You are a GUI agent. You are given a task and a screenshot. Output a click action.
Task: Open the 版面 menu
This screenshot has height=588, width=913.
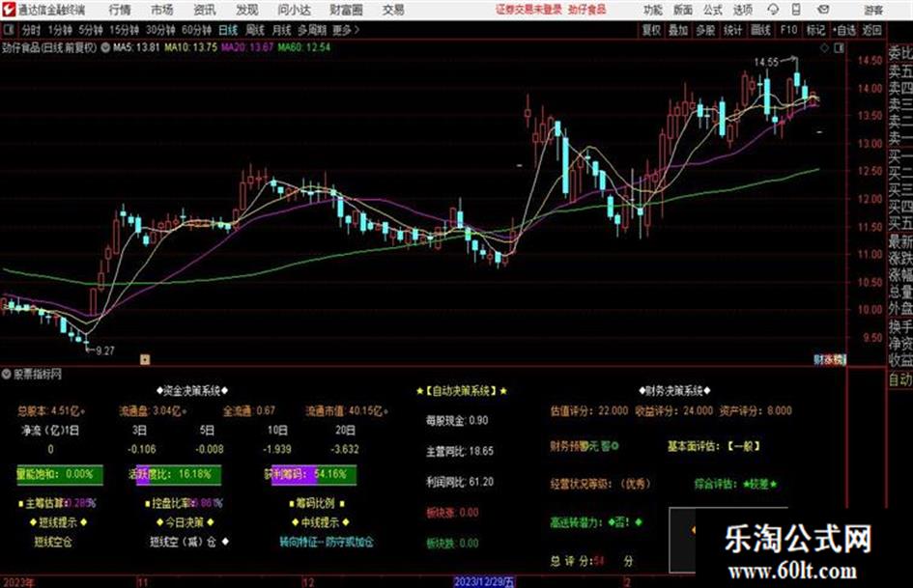[683, 10]
